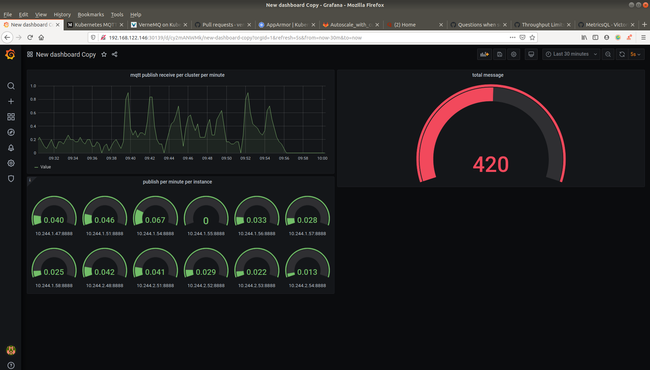The height and width of the screenshot is (370, 650).
Task: Go back with browser back arrow
Action: click(x=7, y=37)
